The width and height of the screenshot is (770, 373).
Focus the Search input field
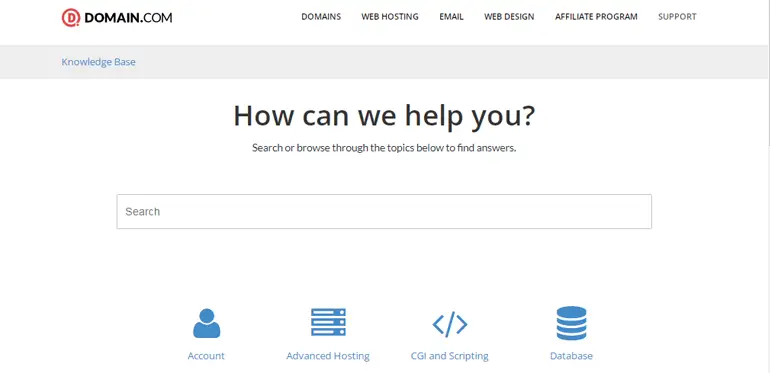(384, 212)
